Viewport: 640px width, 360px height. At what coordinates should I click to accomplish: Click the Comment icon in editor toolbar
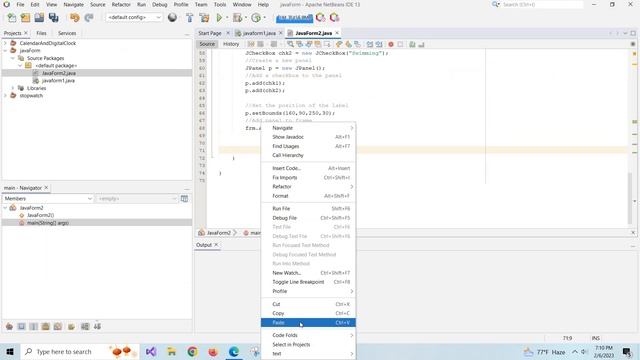click(412, 44)
